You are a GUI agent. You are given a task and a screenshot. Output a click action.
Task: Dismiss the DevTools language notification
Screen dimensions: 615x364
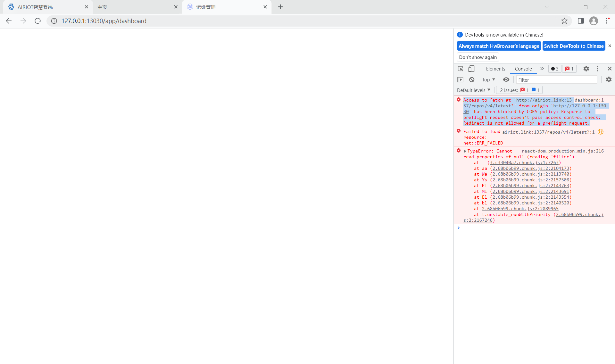tap(610, 46)
